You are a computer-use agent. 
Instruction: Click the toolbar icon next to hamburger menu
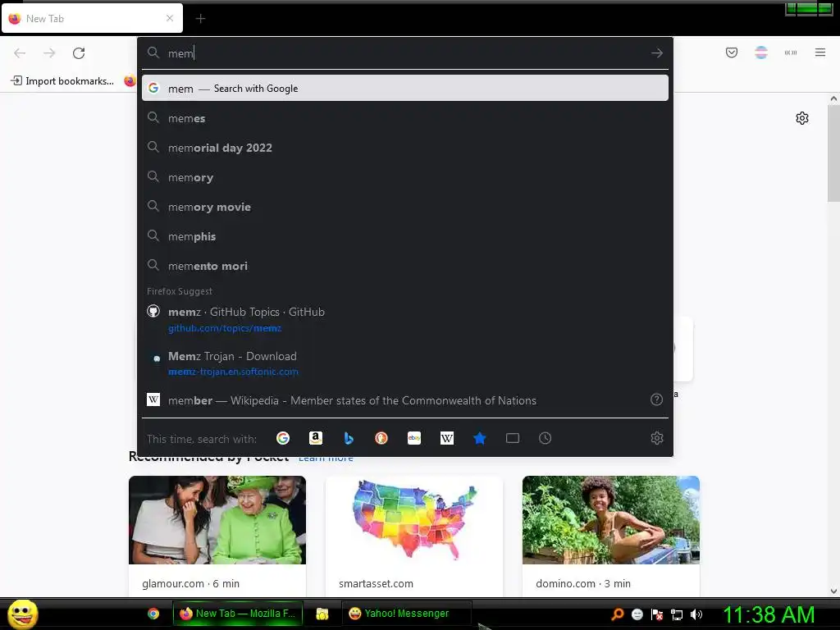[x=790, y=52]
